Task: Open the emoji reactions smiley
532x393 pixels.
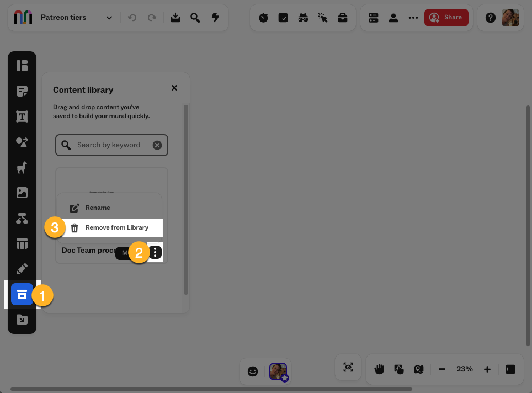Action: 252,371
